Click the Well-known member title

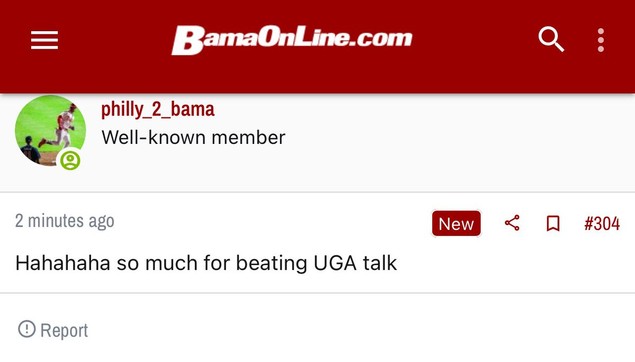coord(193,138)
